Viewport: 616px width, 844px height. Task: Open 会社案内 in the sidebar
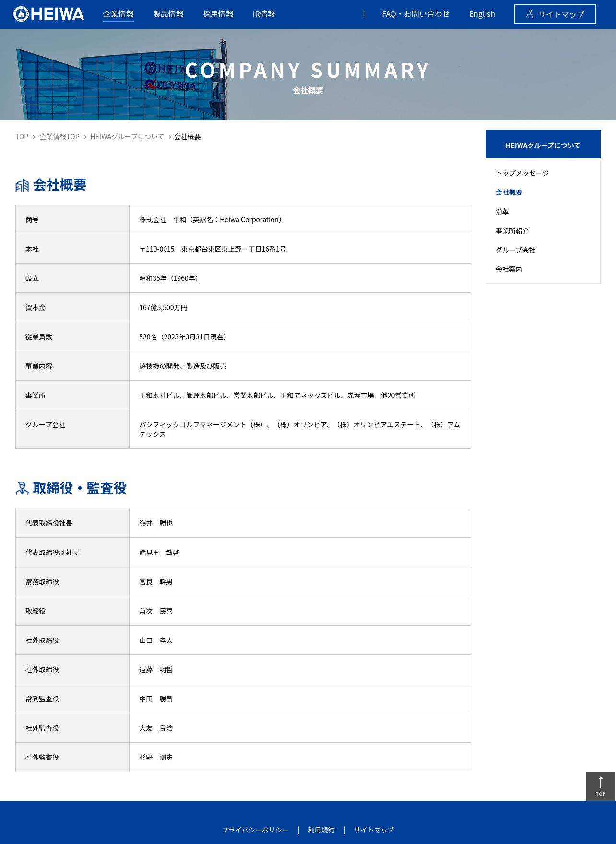tap(509, 269)
